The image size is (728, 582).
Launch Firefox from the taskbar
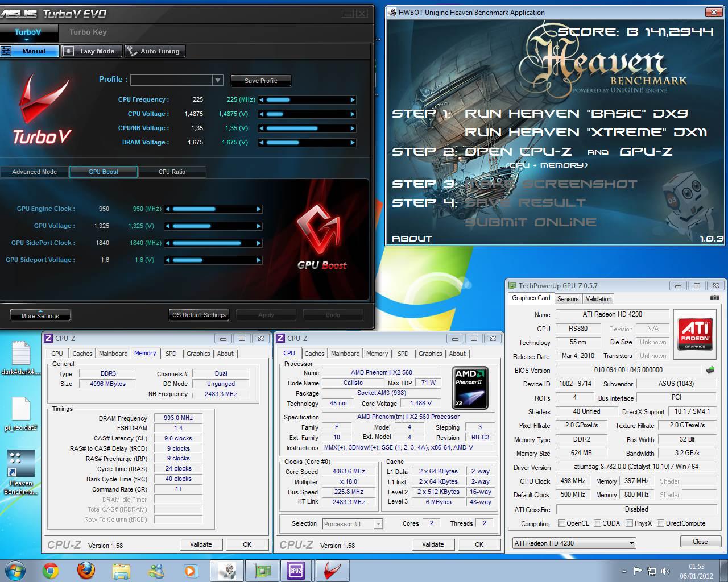pos(85,571)
